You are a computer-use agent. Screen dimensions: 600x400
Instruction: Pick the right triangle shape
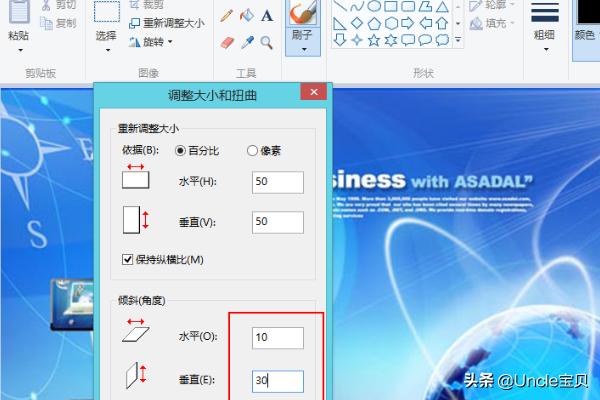click(x=339, y=24)
